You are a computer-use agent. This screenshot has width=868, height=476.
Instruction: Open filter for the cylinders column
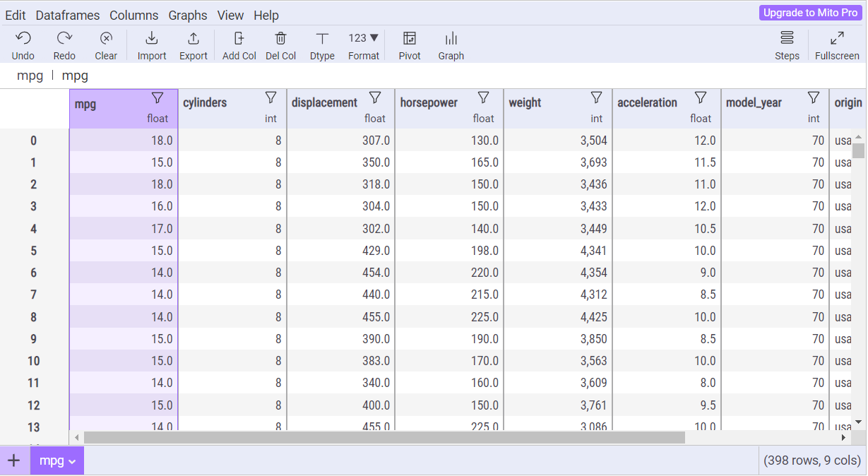point(270,97)
